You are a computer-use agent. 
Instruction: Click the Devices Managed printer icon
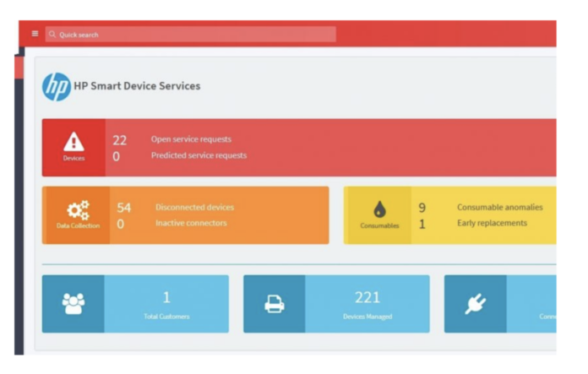tap(274, 304)
